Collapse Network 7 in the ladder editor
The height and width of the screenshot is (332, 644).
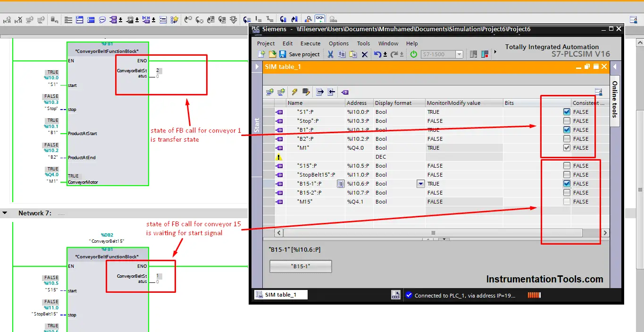click(5, 213)
